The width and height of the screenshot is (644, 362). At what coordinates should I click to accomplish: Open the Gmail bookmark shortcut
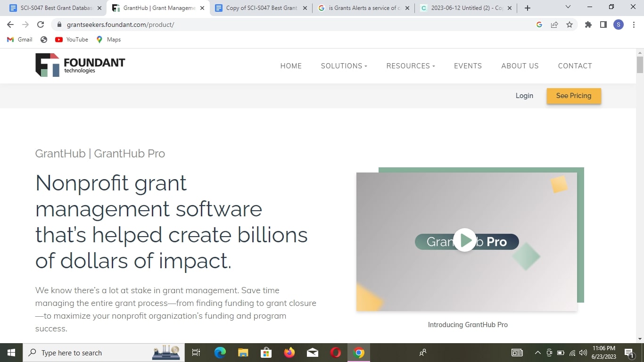(19, 40)
